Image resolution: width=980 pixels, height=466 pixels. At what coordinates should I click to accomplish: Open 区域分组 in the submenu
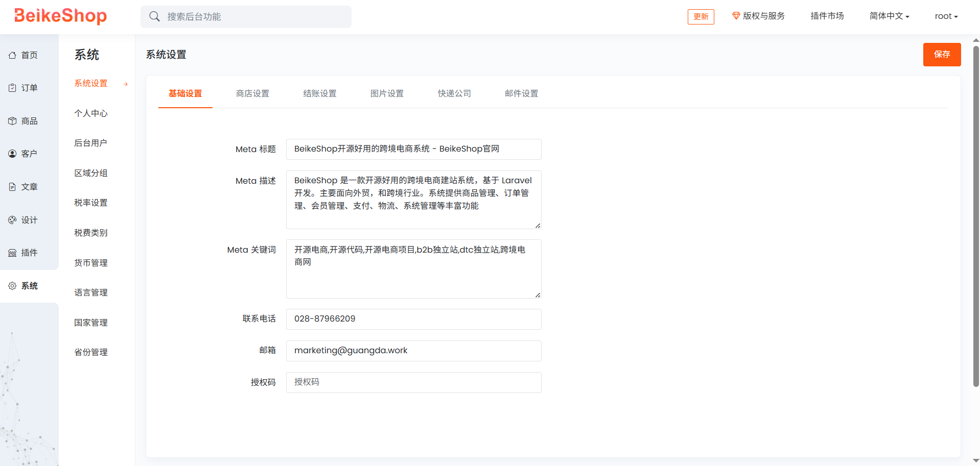click(91, 173)
